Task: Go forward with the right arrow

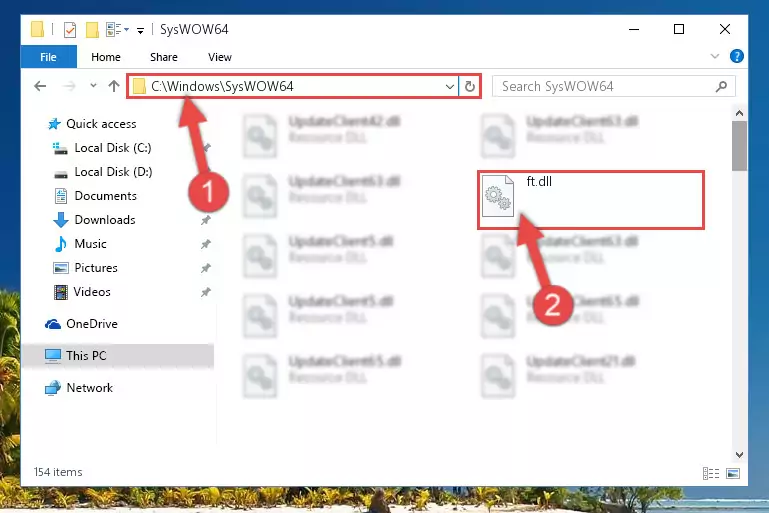Action: (x=69, y=86)
